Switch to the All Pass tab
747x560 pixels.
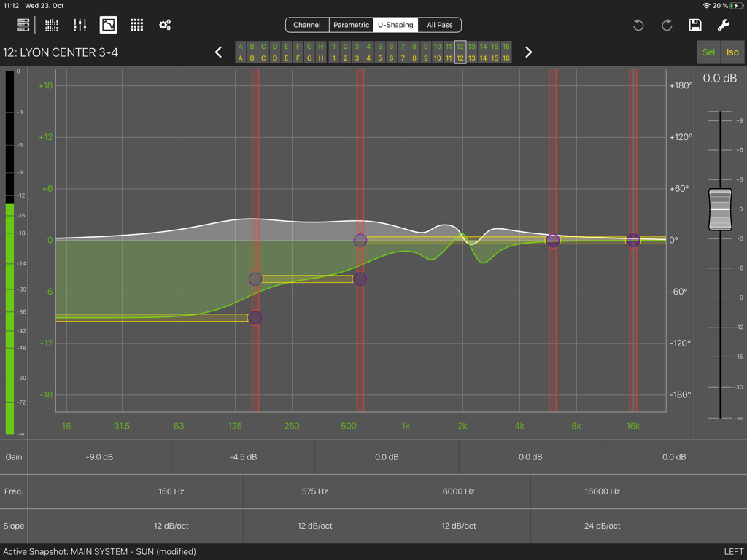point(439,24)
